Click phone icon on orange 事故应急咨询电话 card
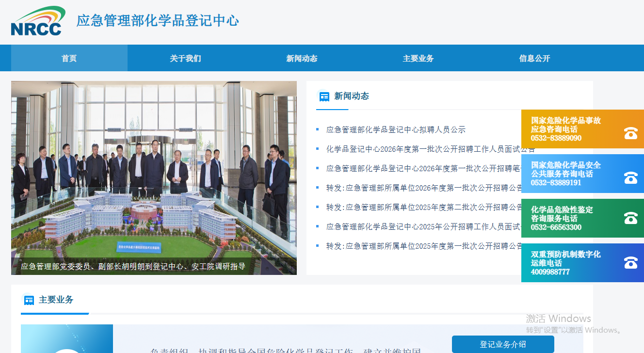The image size is (644, 353). coord(630,133)
